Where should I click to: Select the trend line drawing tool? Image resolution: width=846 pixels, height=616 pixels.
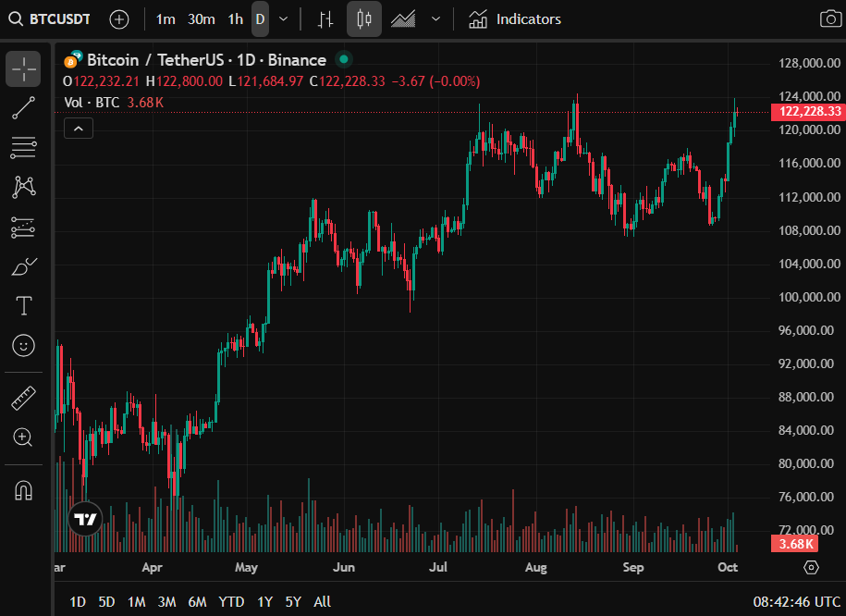coord(23,108)
